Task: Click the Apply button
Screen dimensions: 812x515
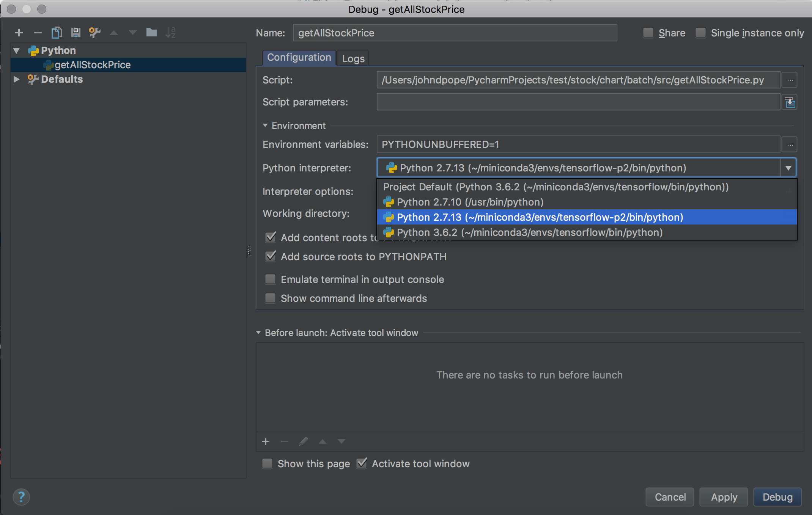Action: pyautogui.click(x=724, y=497)
